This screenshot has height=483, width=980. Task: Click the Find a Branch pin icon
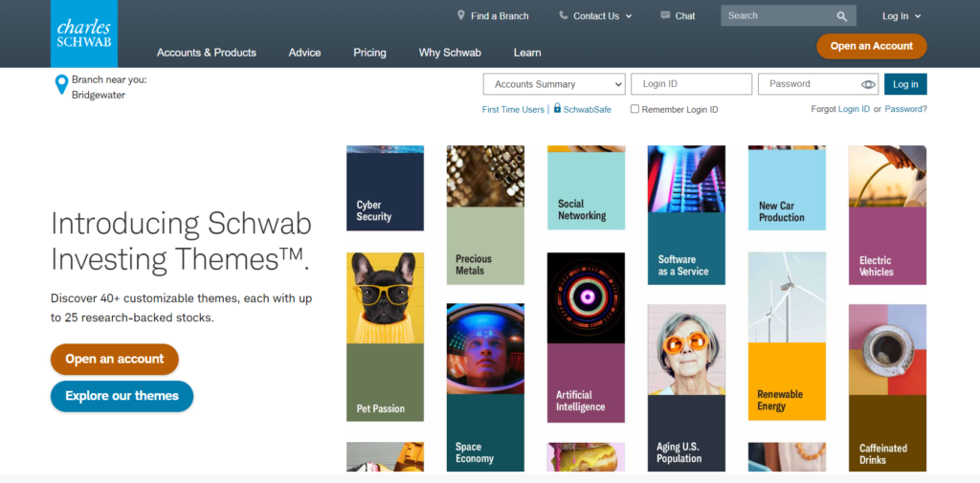tap(461, 15)
